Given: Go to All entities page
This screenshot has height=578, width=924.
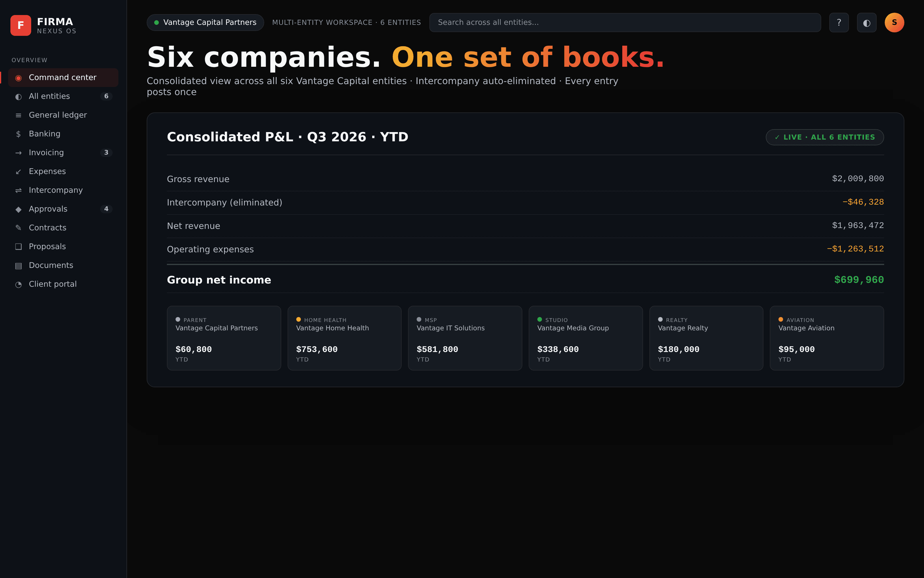Looking at the screenshot, I should point(64,96).
